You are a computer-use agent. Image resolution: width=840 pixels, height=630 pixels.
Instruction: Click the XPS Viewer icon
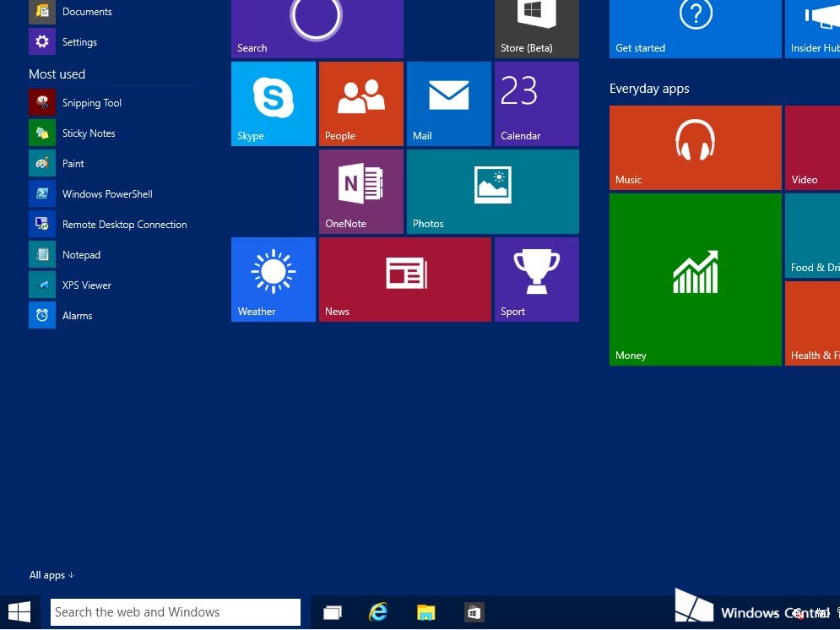[42, 285]
